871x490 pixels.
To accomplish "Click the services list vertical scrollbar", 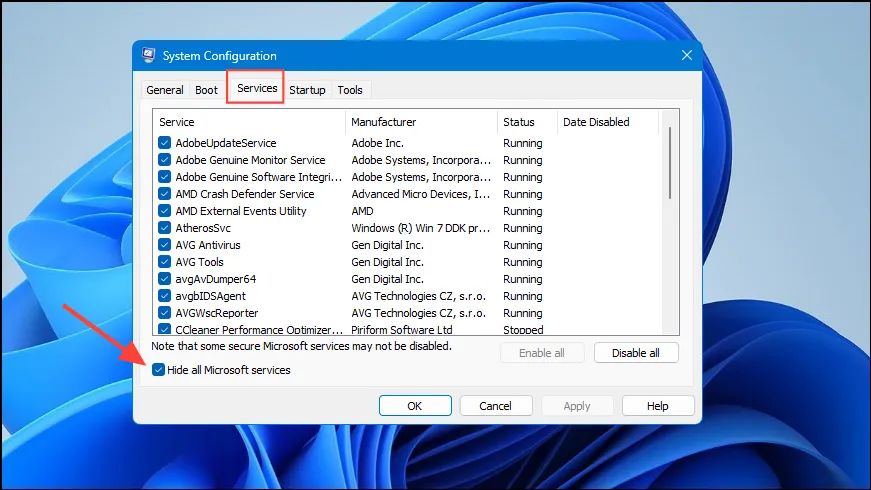I will (x=670, y=222).
